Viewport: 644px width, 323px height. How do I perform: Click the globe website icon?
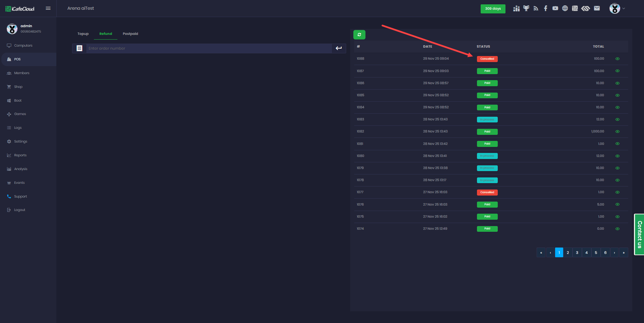(565, 8)
